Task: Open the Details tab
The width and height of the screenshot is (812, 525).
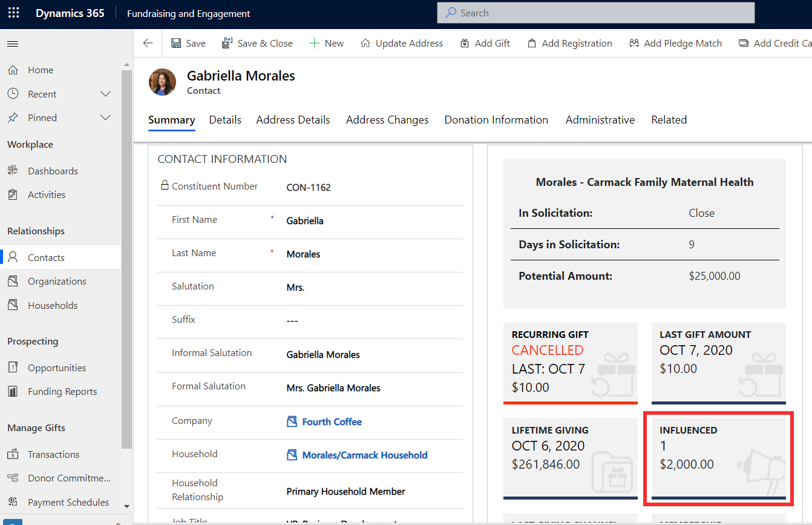Action: coord(225,120)
